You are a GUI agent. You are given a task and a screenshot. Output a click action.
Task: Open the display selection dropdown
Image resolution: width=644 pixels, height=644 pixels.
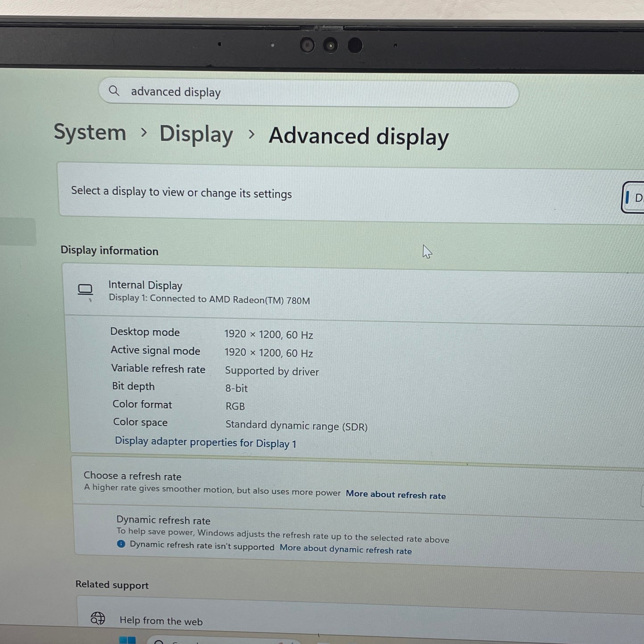coord(633,197)
